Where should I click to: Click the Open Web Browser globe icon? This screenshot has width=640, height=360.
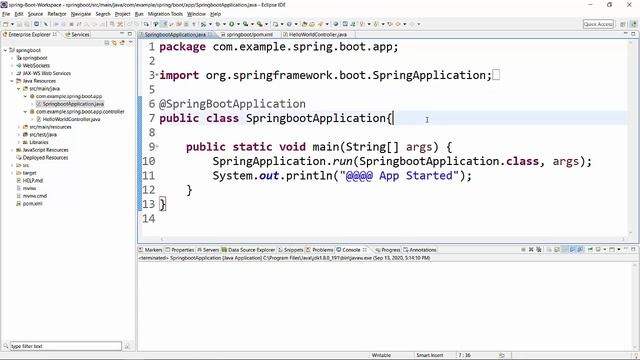click(336, 24)
